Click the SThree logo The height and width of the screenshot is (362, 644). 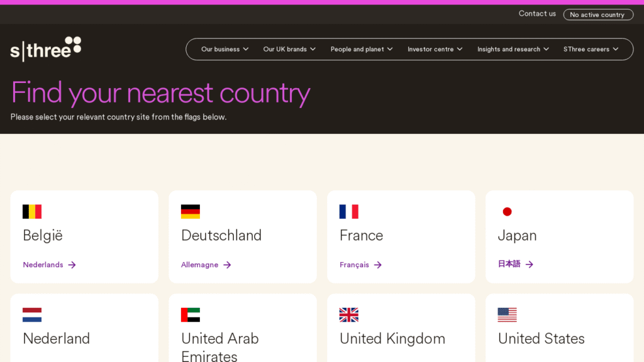[x=46, y=49]
